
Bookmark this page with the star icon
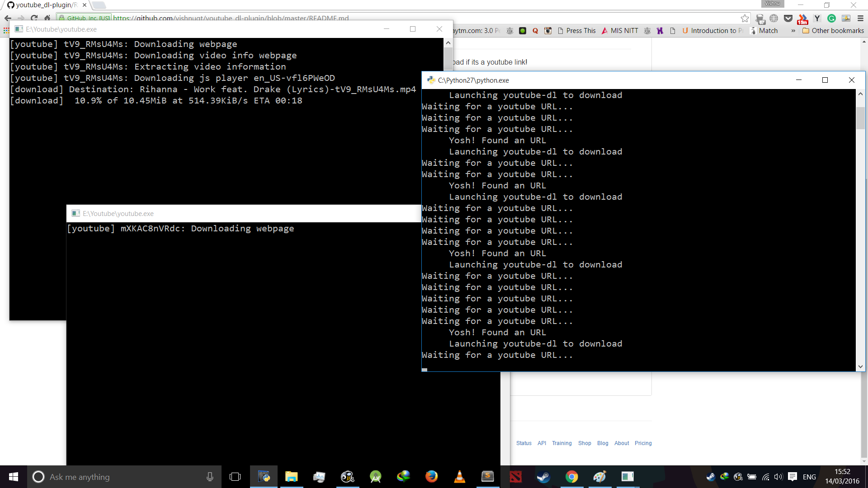745,18
